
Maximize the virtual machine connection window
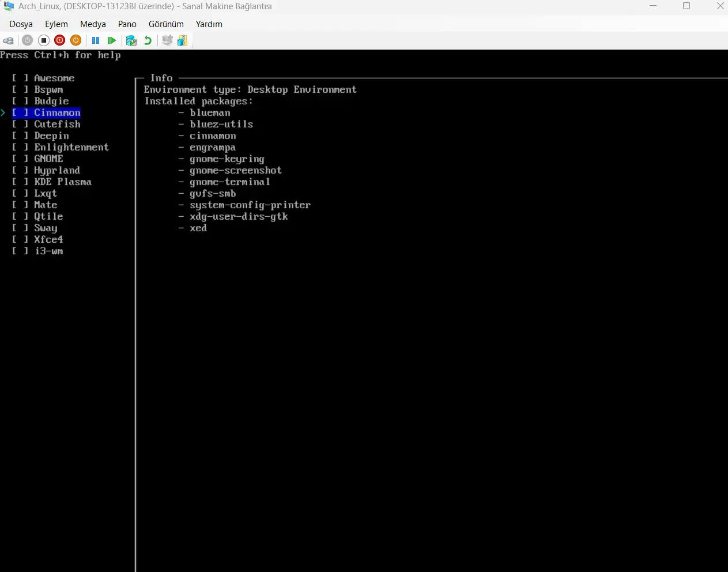[x=686, y=6]
